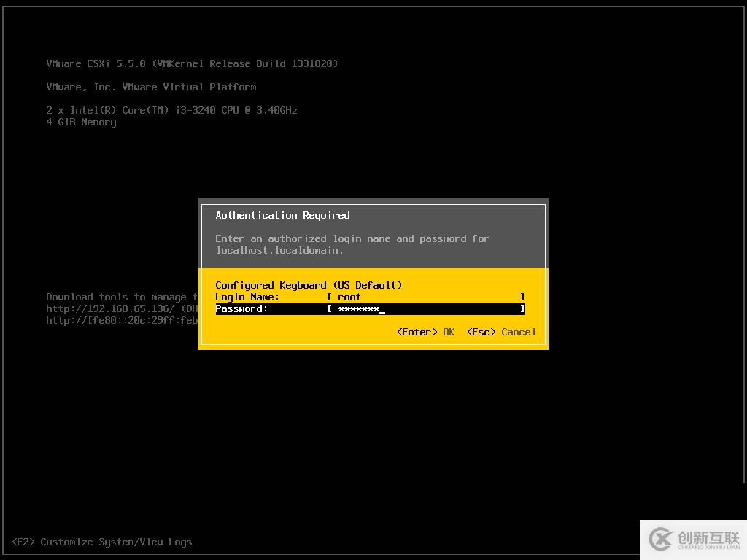Click the 'Authentication Required' dialog title
747x560 pixels.
coord(282,215)
